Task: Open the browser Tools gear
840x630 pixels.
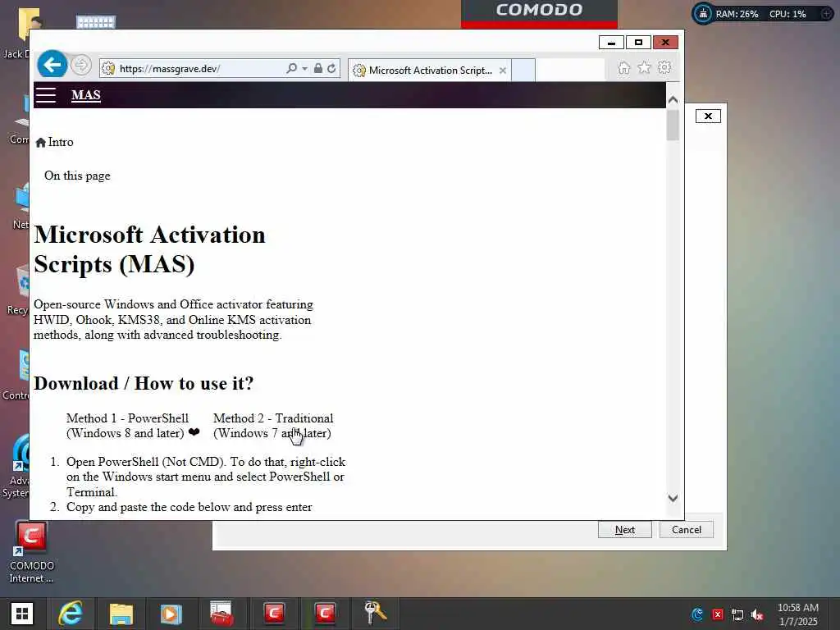Action: 664,67
